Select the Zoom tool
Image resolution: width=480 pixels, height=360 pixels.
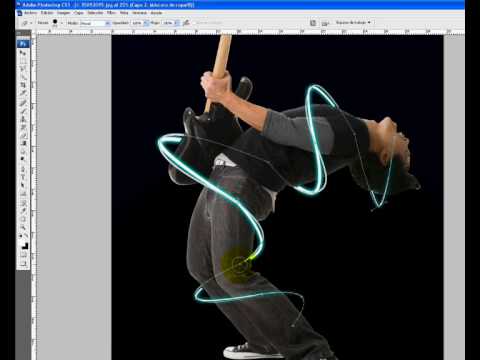[23, 228]
